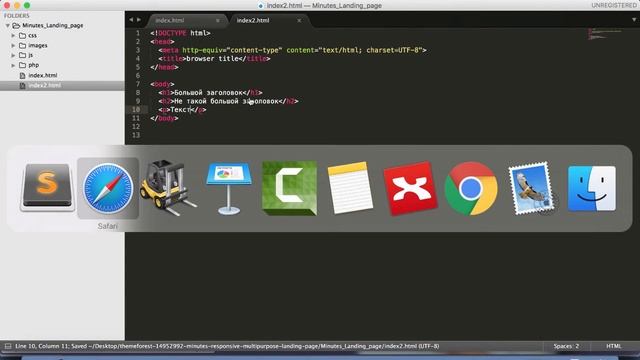Click the js folder icon
Image resolution: width=640 pixels, height=360 pixels.
pyautogui.click(x=22, y=55)
